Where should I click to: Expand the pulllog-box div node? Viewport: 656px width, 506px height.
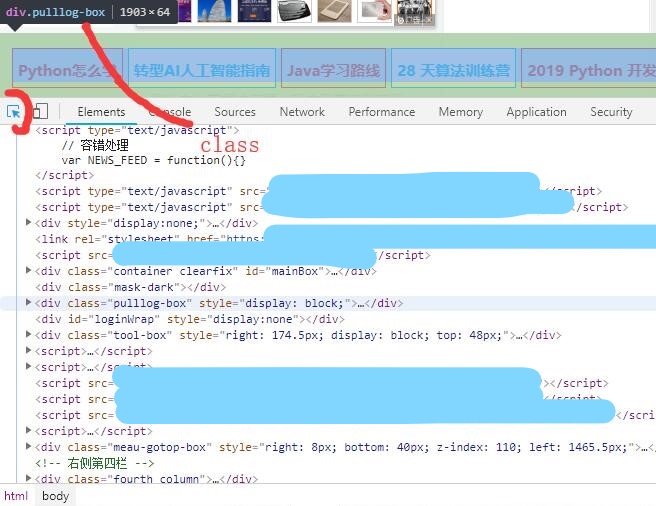tap(28, 302)
